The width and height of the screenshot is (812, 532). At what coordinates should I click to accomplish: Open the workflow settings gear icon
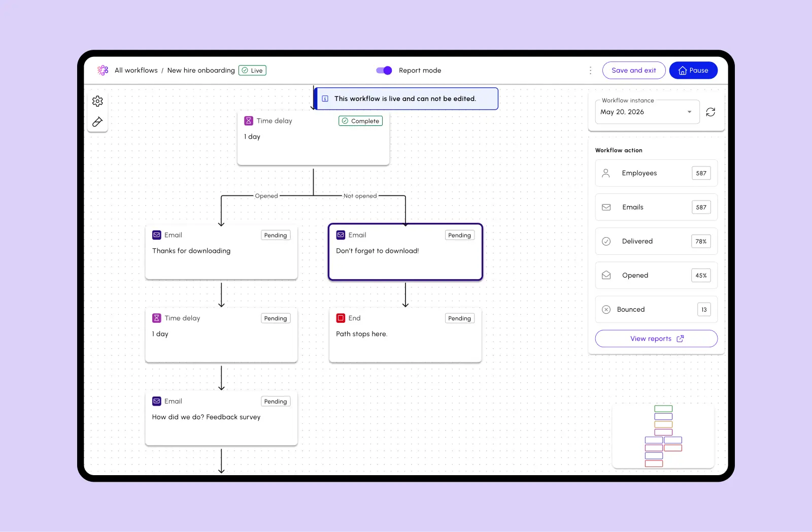[97, 101]
